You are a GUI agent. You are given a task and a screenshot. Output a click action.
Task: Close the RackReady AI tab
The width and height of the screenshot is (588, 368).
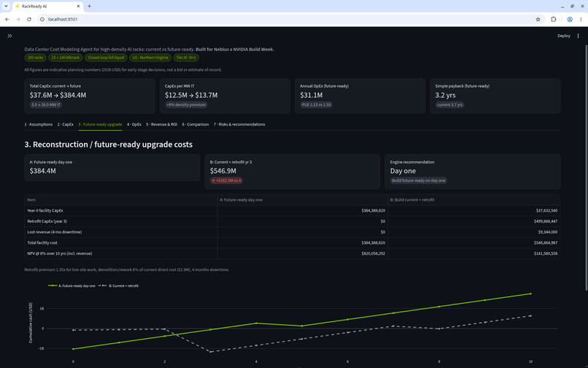(x=78, y=7)
